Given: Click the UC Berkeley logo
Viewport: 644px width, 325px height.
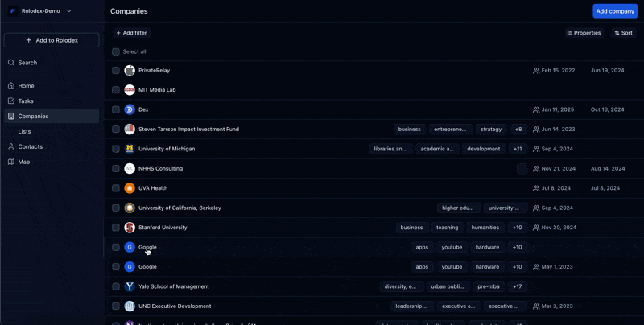Looking at the screenshot, I should click(x=130, y=208).
